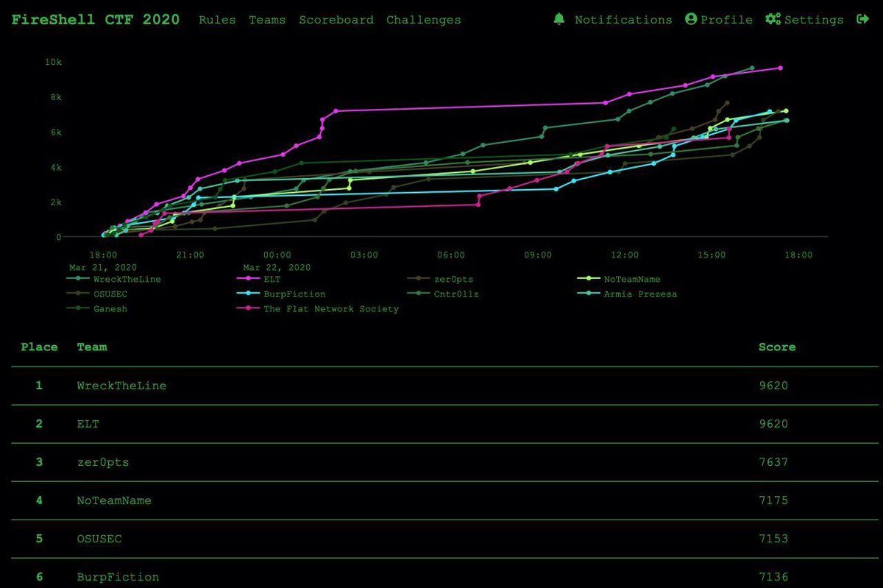Open Notifications from the navbar
The width and height of the screenshot is (883, 588).
point(623,20)
